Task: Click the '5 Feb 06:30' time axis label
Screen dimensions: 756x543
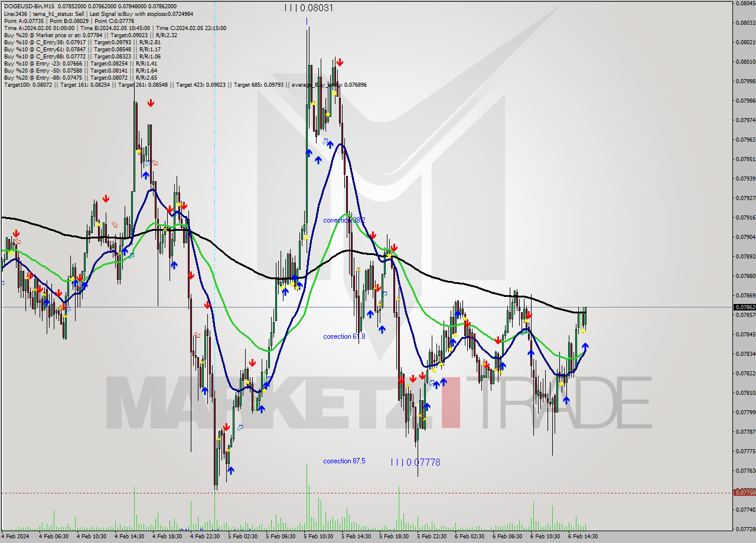Action: click(280, 537)
